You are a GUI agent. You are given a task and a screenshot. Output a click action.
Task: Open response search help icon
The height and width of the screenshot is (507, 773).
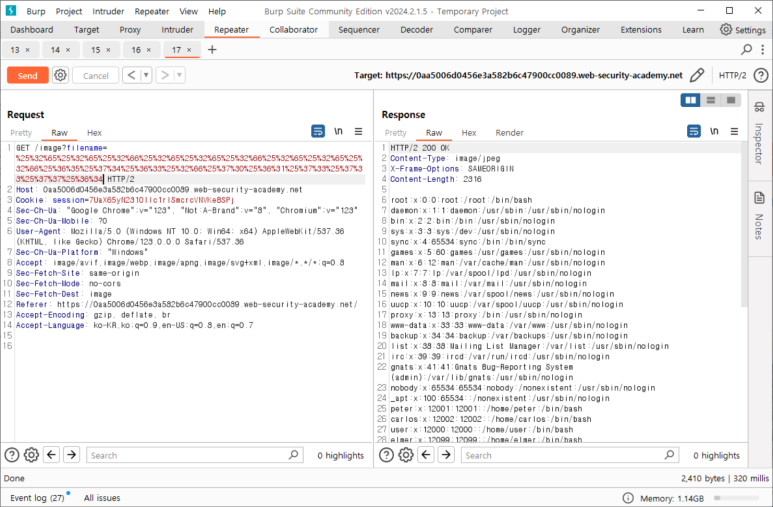pos(386,455)
